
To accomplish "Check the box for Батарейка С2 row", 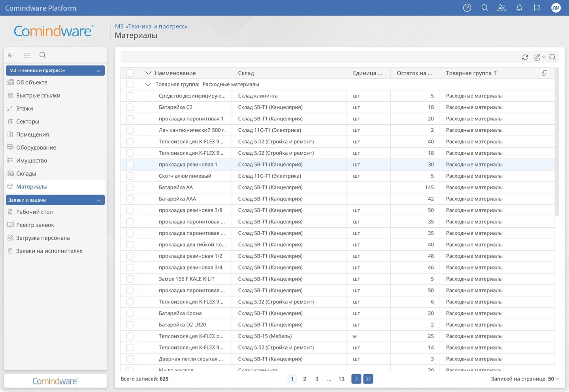I will point(130,107).
